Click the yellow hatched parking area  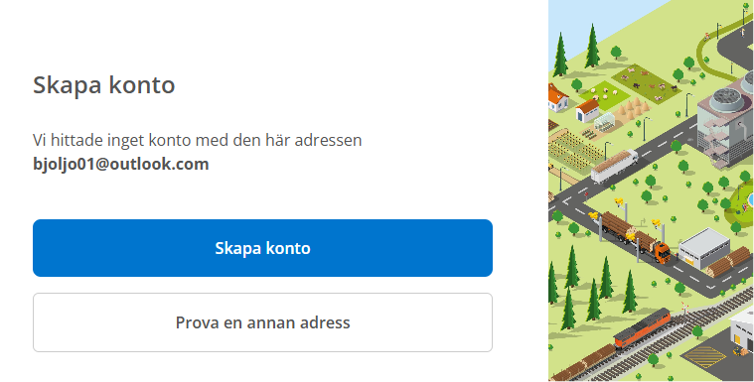pyautogui.click(x=704, y=357)
